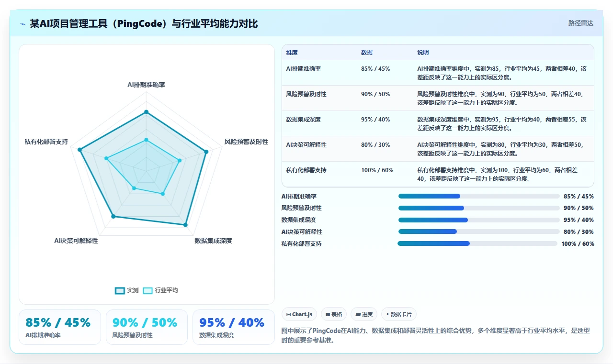Click the AI决策可解释性 label in the progress list
This screenshot has width=613, height=364.
(302, 232)
